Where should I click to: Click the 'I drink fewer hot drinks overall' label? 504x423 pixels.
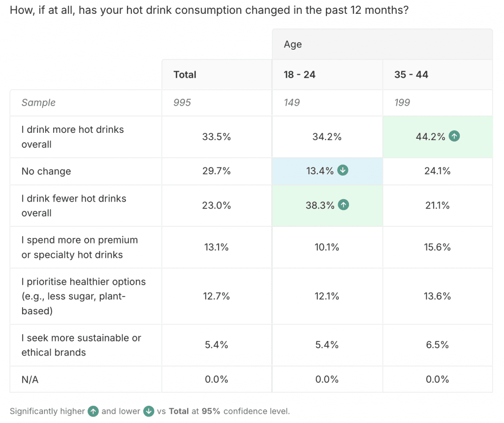[x=74, y=206]
